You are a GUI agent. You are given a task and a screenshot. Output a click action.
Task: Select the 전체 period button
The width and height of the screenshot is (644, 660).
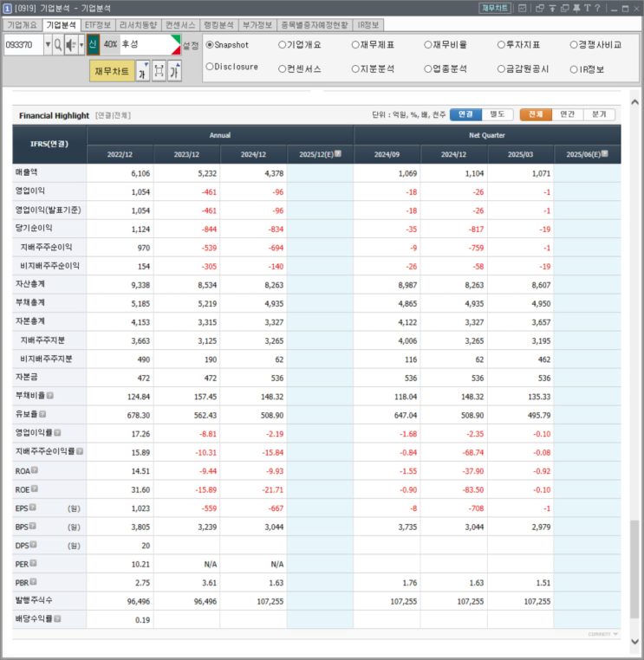tap(536, 114)
